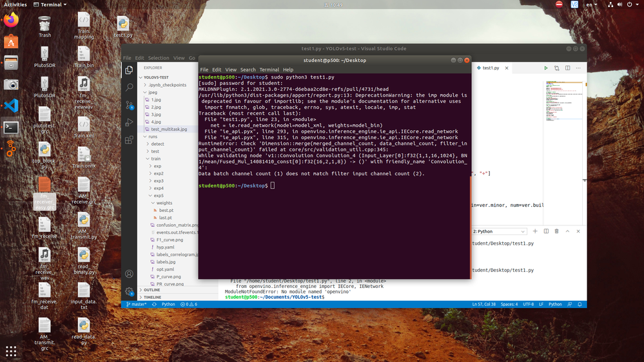Run Python file with the play icon
The image size is (644, 362).
pos(546,68)
